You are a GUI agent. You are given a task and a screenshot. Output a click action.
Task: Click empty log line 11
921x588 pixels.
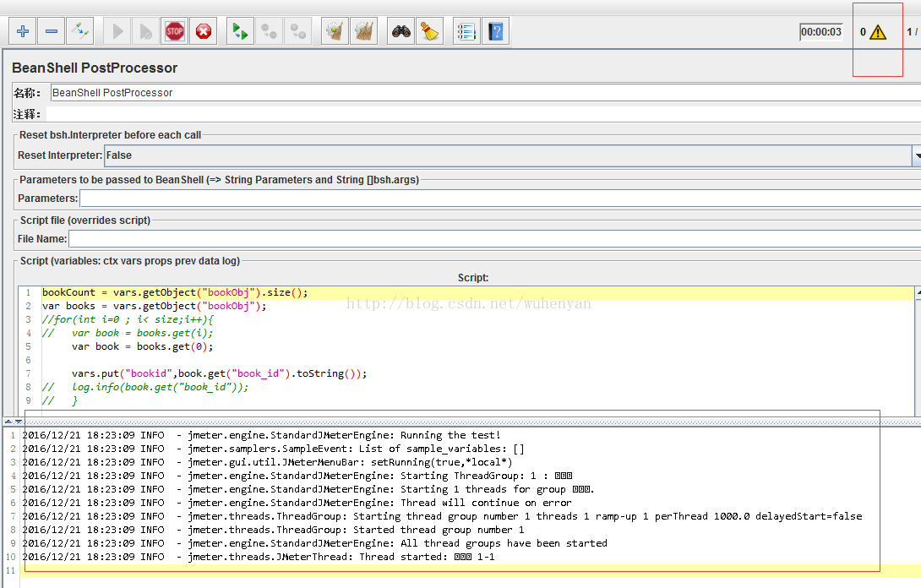[470, 571]
